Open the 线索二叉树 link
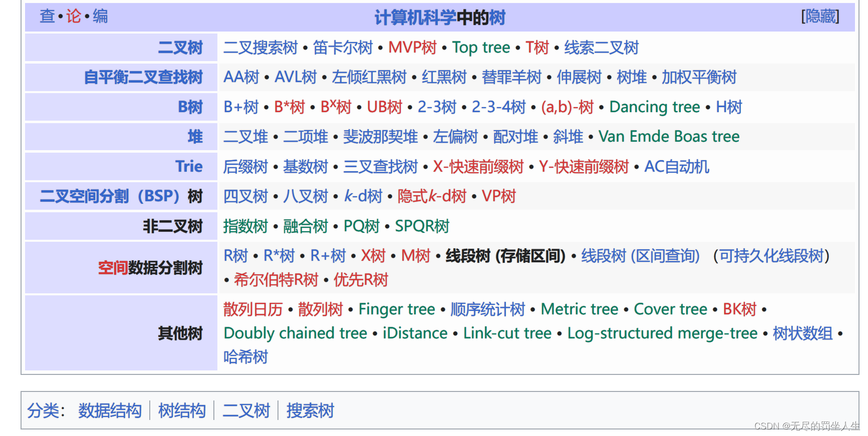 coord(602,48)
